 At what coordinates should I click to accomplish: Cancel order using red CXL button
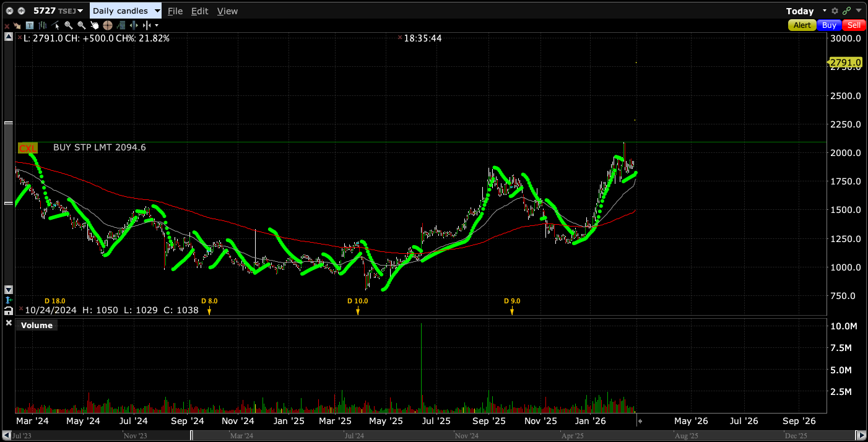pyautogui.click(x=28, y=148)
